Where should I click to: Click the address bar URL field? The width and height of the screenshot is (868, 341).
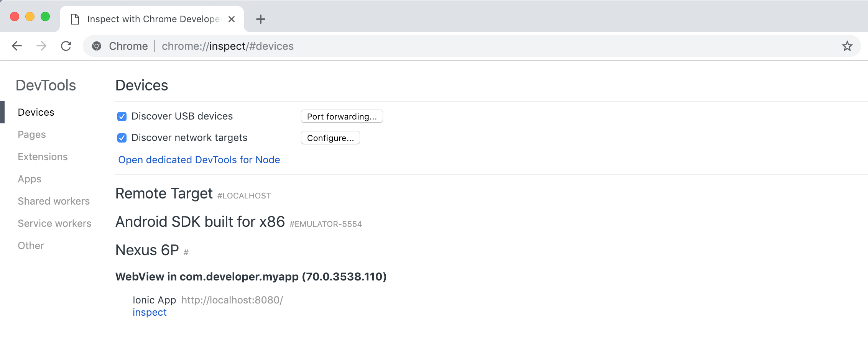(x=460, y=46)
